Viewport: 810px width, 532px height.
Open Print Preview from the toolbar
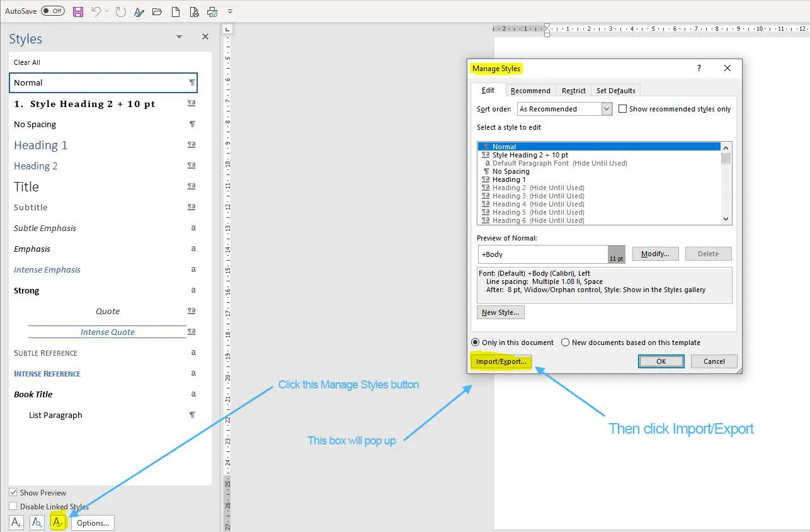pos(193,11)
